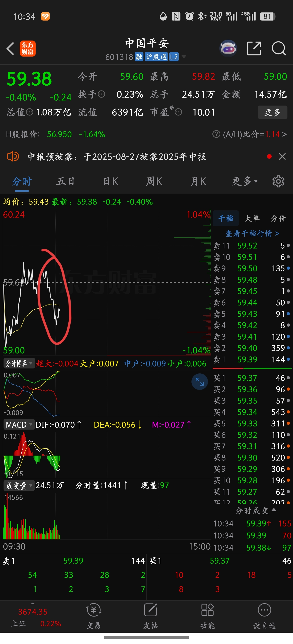Open A/H比价 details chevron
293x644 pixels.
[x=284, y=134]
